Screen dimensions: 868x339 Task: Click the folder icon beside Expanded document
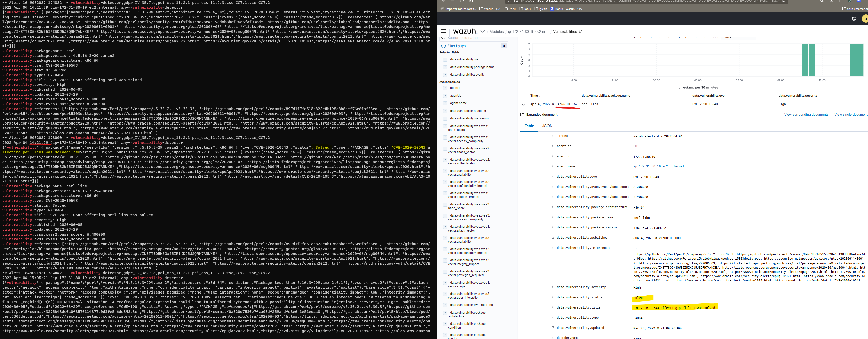[x=522, y=115]
